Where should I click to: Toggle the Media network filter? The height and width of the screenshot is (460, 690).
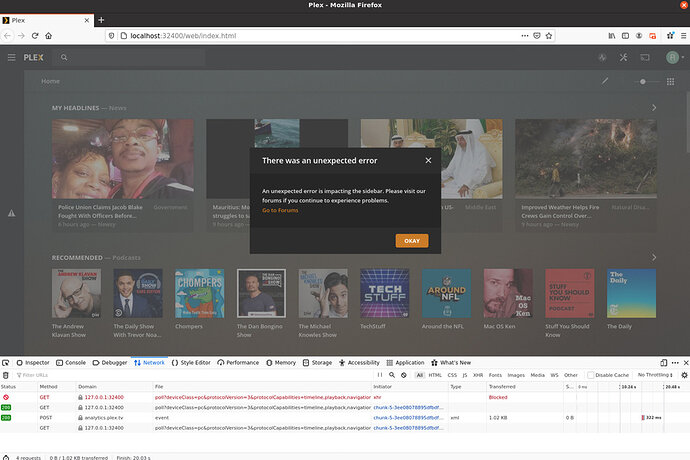coord(537,375)
